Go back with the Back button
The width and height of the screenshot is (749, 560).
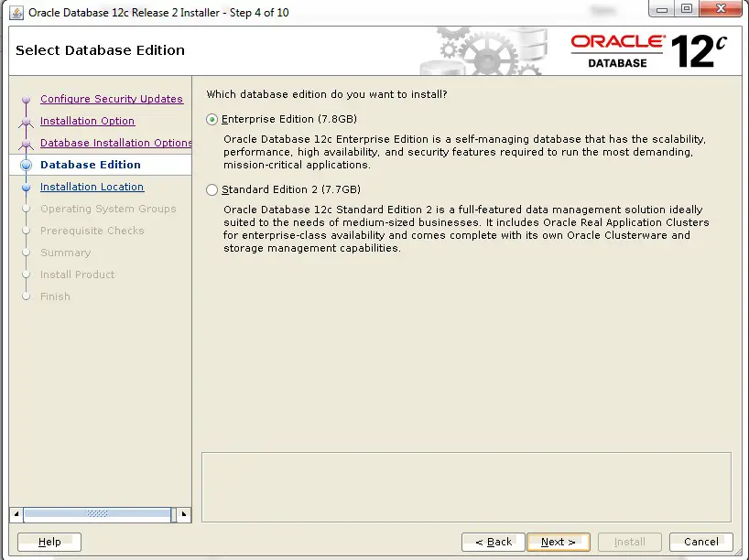[x=493, y=542]
